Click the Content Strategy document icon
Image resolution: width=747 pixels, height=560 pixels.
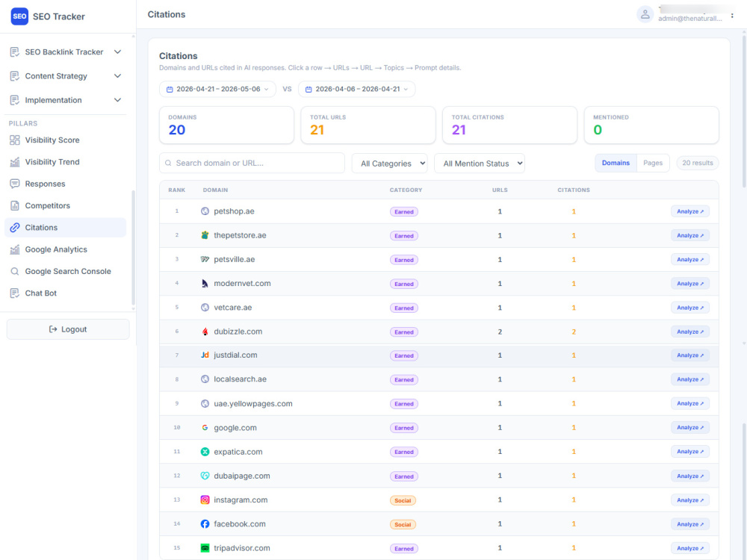[15, 76]
